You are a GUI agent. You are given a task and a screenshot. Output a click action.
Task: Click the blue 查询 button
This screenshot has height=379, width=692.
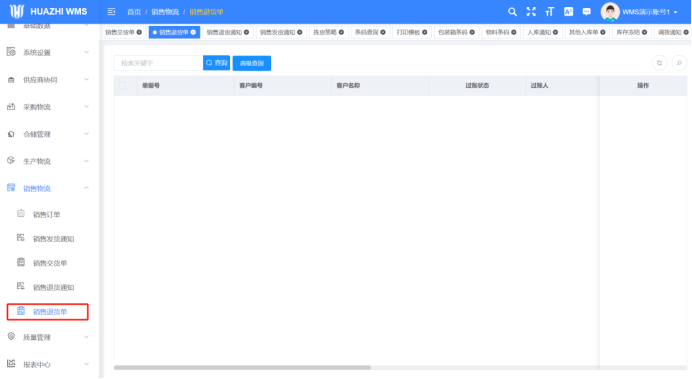[216, 63]
